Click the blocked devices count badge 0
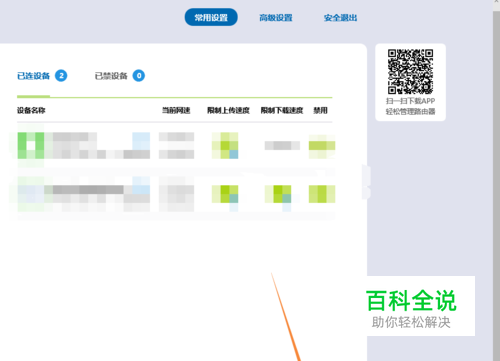The width and height of the screenshot is (500, 361). (139, 76)
